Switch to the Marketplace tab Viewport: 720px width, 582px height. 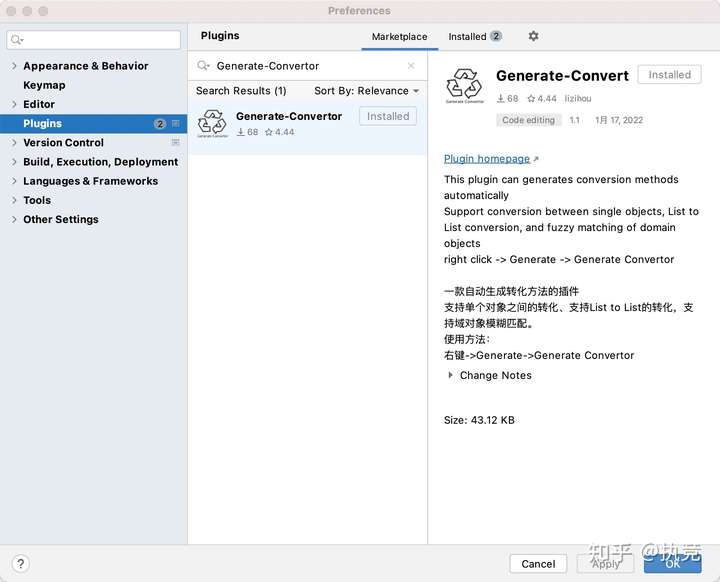click(x=399, y=37)
